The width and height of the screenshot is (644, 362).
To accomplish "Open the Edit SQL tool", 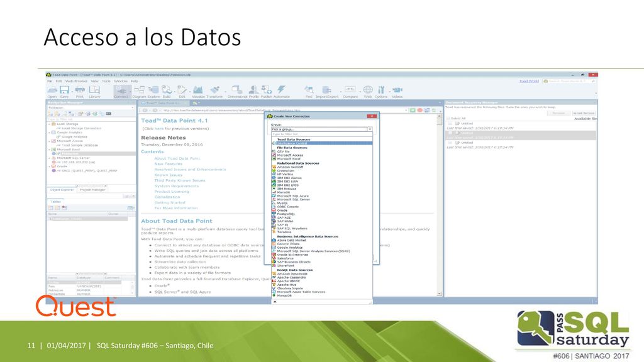I will click(x=182, y=92).
